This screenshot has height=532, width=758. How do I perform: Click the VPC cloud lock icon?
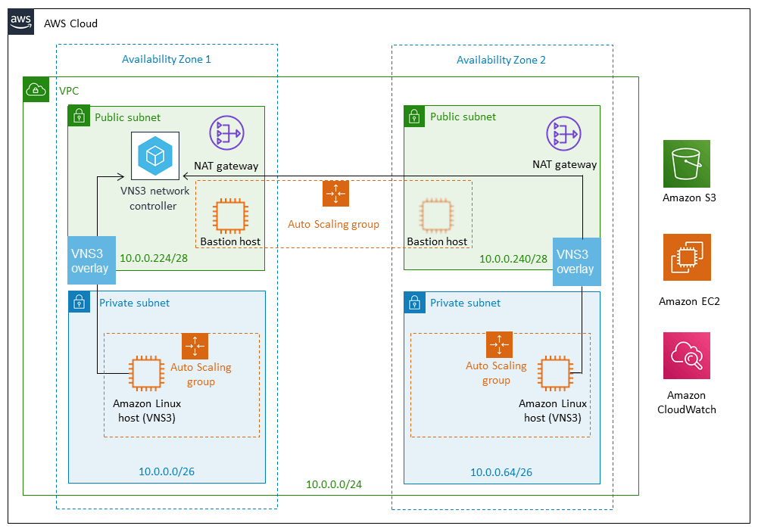[x=36, y=89]
